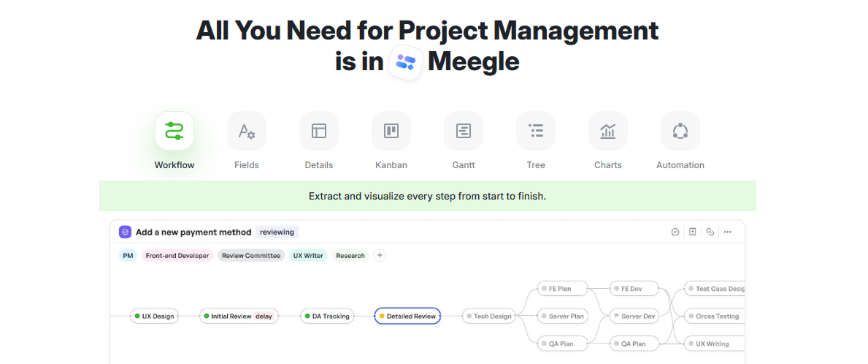
Task: Open the Server Plan workflow node
Action: click(562, 316)
